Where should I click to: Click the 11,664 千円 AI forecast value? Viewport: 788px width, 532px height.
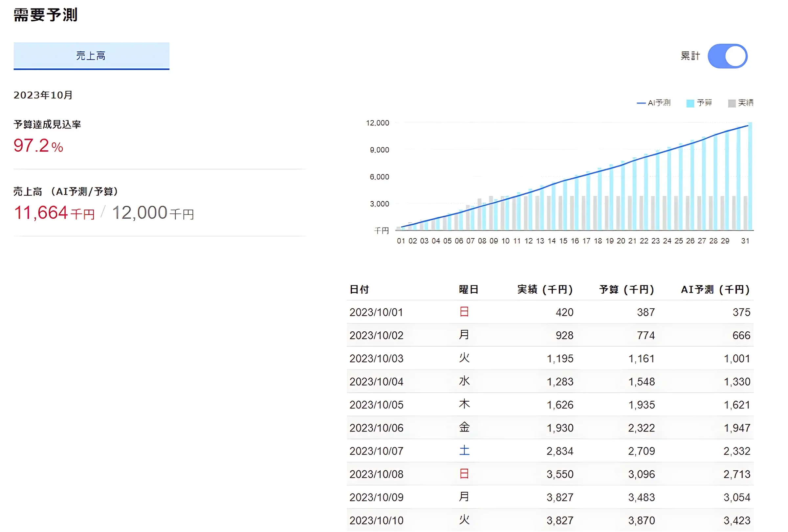click(54, 213)
